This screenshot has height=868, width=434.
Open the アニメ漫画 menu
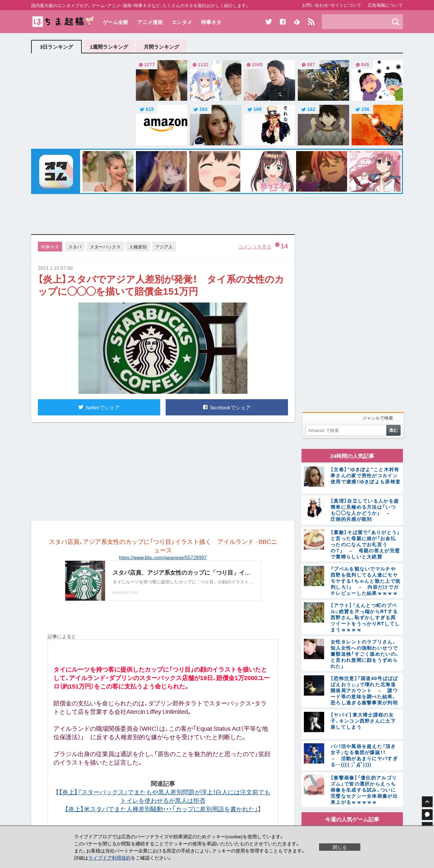pos(150,22)
